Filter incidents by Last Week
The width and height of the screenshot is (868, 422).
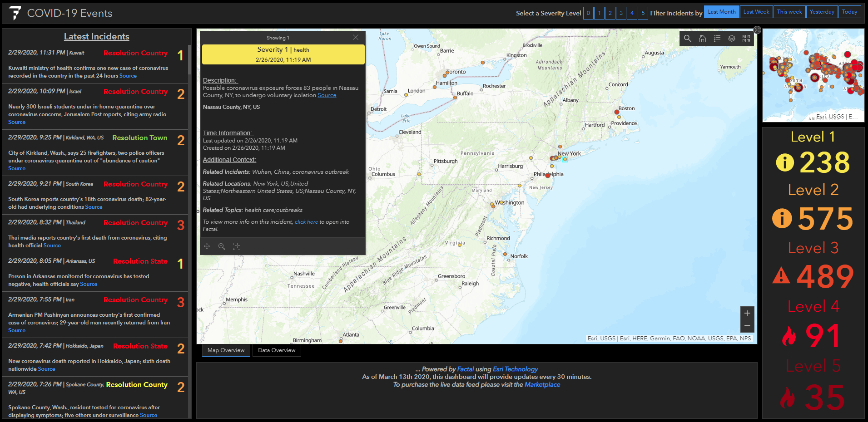pos(756,11)
